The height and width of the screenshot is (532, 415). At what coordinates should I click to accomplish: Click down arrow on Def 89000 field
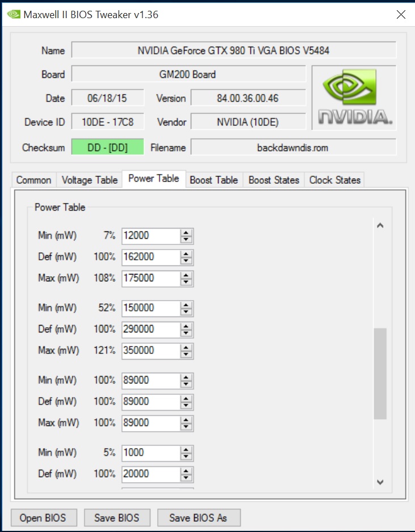coord(186,406)
